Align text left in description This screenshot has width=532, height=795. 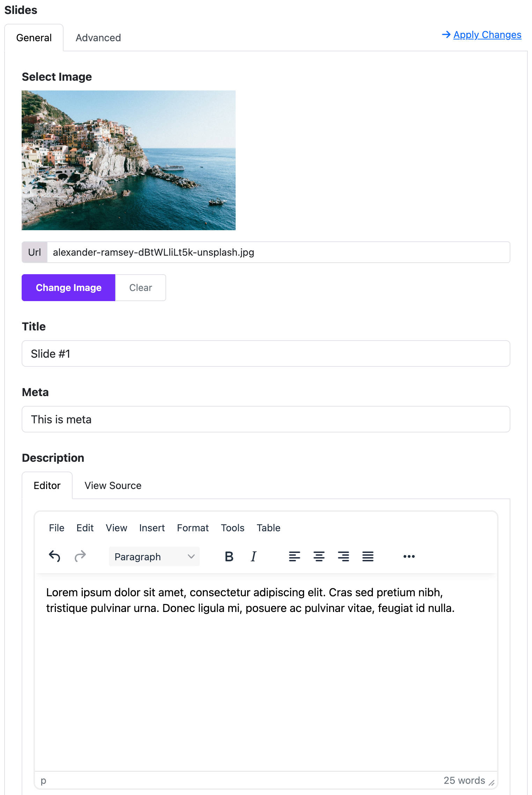[x=294, y=556]
